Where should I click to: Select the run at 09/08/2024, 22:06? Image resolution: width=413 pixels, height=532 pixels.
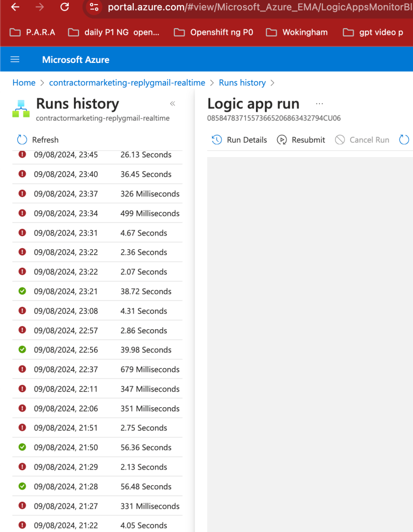point(97,409)
